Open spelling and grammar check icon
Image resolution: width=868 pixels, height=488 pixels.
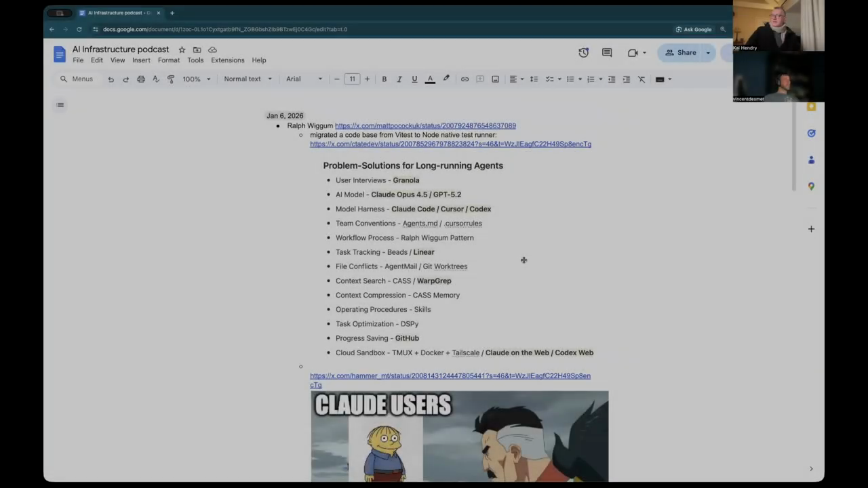[155, 79]
